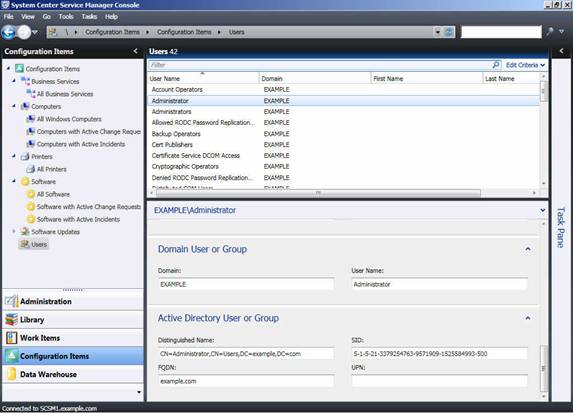The image size is (573, 413).
Task: Open the Edit Criteria dropdown
Action: coord(525,65)
